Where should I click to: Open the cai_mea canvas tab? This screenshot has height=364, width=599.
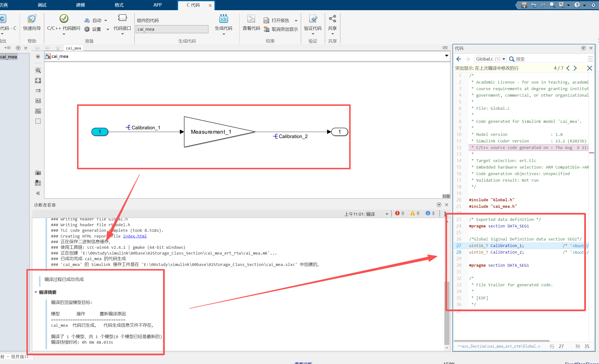point(73,48)
